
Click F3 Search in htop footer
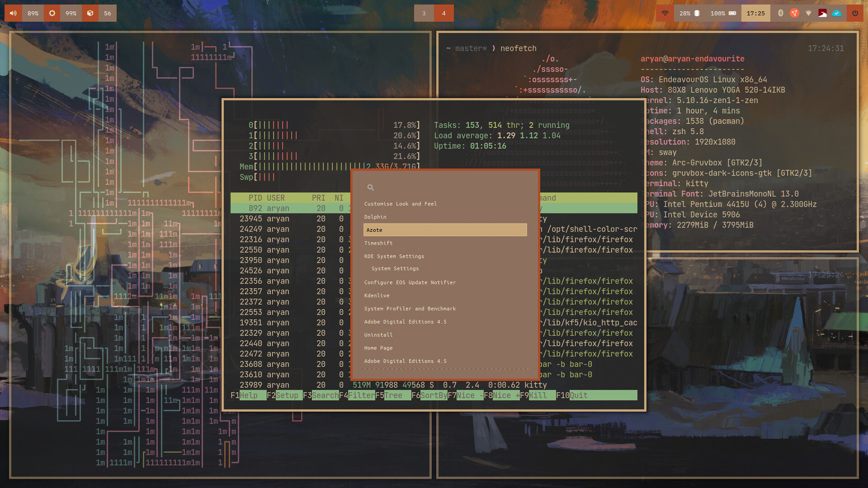click(x=321, y=395)
